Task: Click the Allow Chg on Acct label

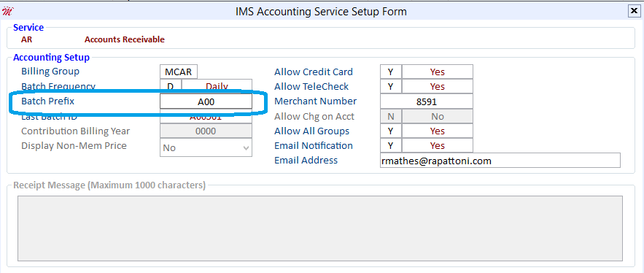Action: coord(314,116)
